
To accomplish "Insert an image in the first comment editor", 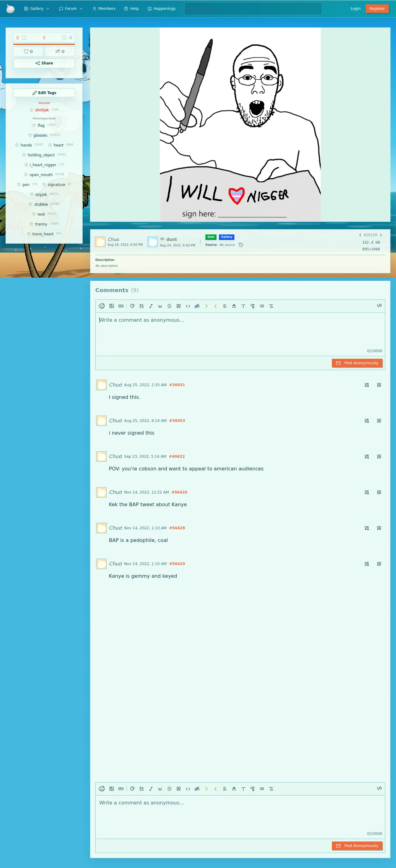I will pyautogui.click(x=112, y=306).
